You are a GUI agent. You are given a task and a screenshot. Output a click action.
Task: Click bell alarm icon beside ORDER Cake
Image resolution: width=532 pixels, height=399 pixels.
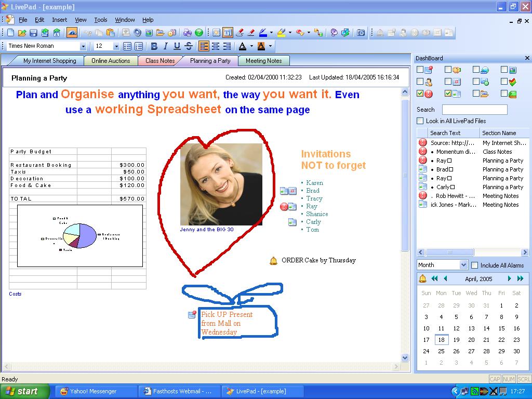[273, 261]
